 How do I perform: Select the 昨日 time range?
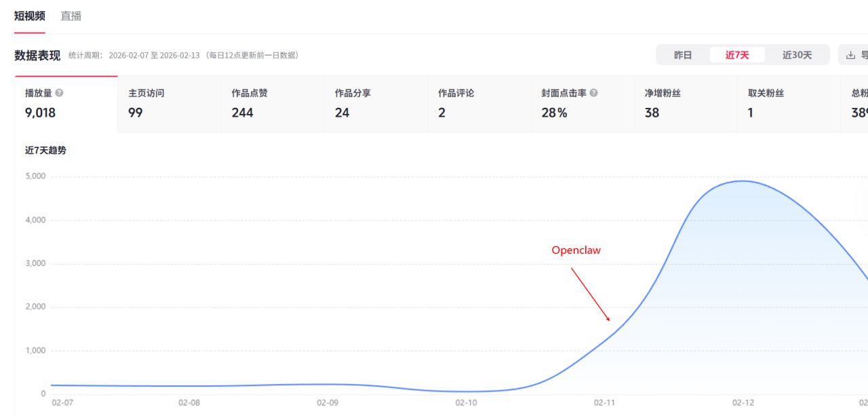(683, 56)
